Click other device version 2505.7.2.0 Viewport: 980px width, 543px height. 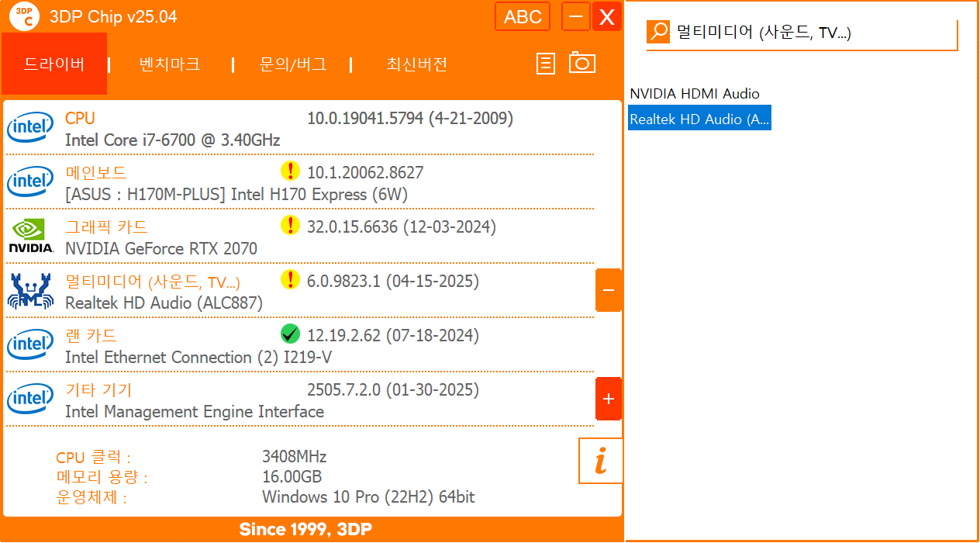pos(393,390)
